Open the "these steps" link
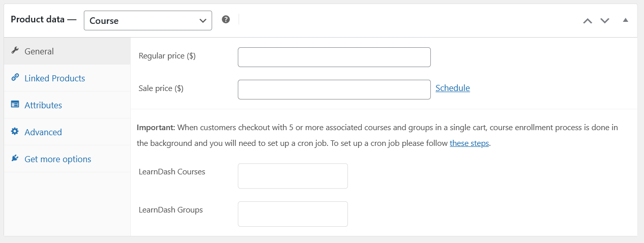The image size is (644, 243). [x=469, y=143]
